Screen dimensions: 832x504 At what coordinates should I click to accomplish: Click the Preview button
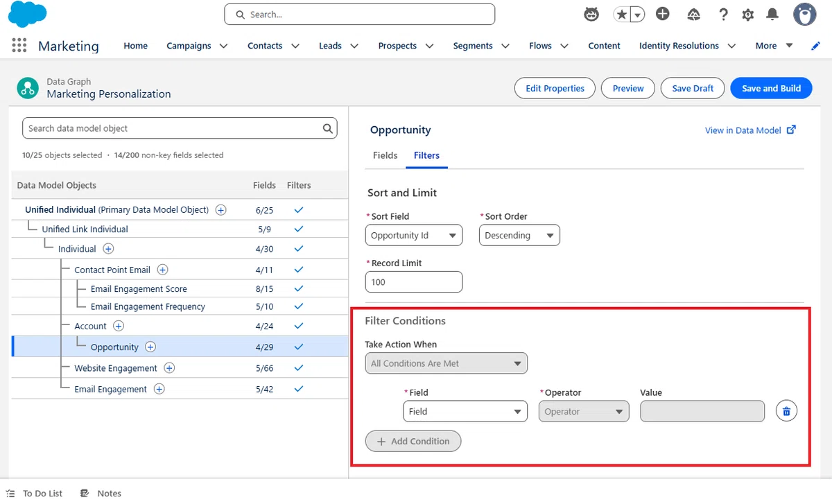[x=628, y=88]
